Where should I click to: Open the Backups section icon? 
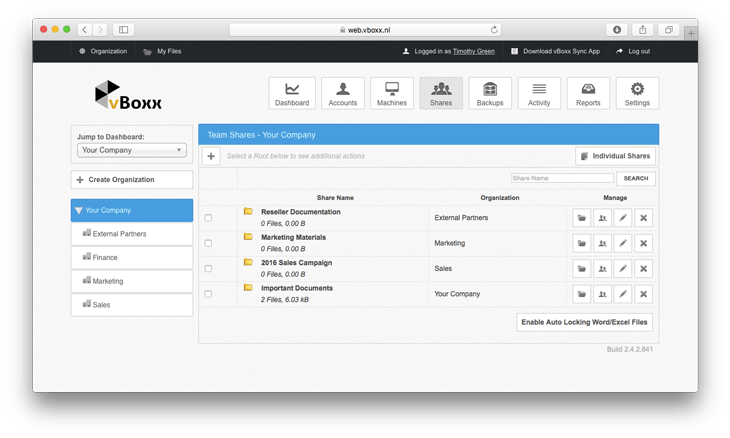click(490, 93)
